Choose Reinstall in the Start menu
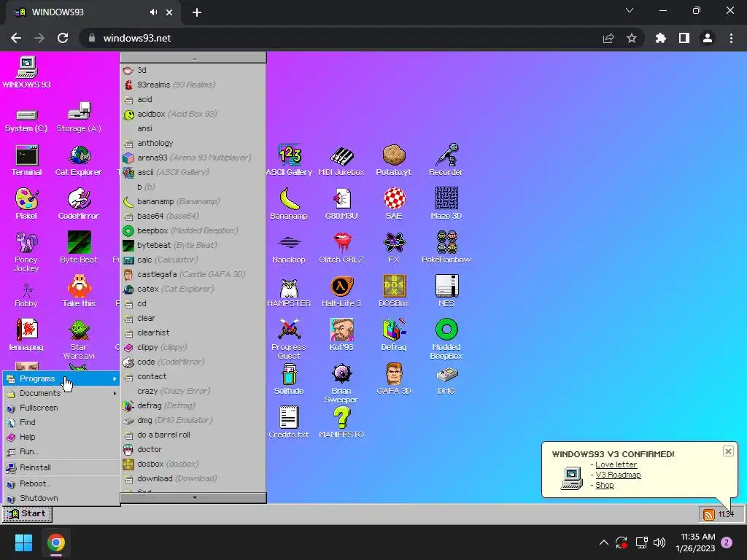This screenshot has height=560, width=747. point(61,467)
